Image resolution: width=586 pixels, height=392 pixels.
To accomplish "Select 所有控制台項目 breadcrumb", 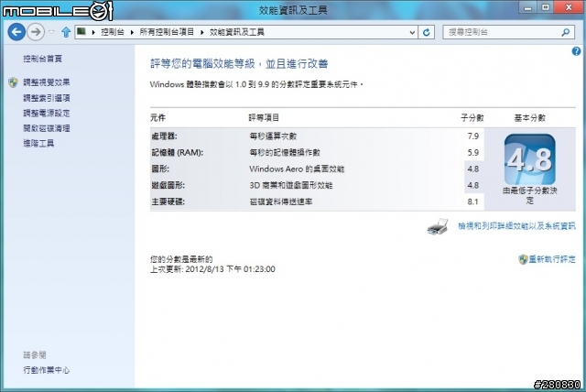I will tap(167, 32).
